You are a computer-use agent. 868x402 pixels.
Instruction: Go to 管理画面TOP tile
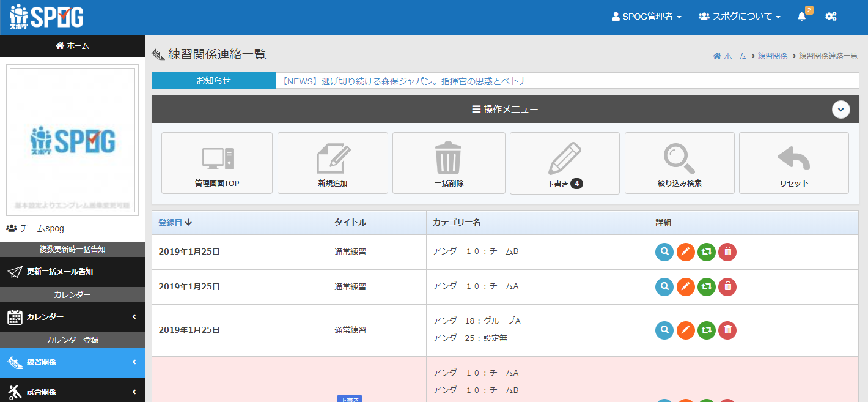217,163
